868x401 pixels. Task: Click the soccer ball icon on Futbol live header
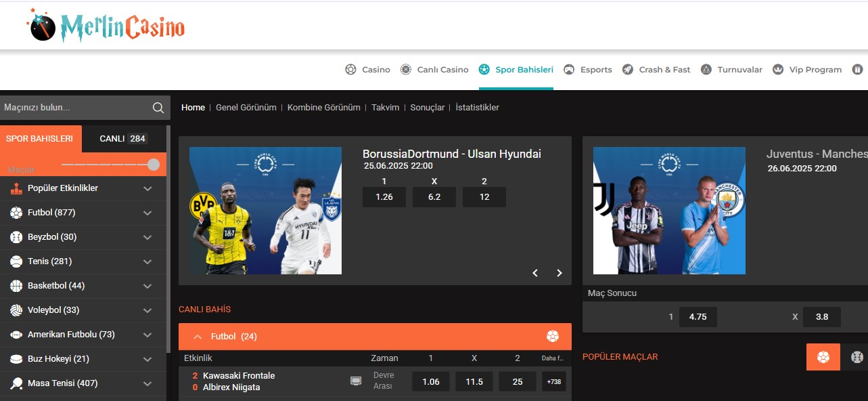(553, 336)
